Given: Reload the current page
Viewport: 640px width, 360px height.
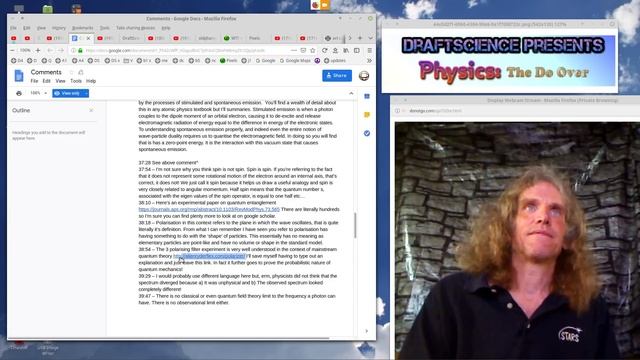Looking at the screenshot, I should 324,50.
